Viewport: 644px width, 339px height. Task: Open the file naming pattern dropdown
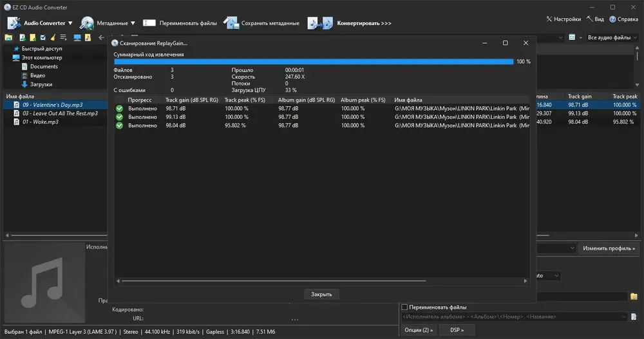click(x=623, y=316)
